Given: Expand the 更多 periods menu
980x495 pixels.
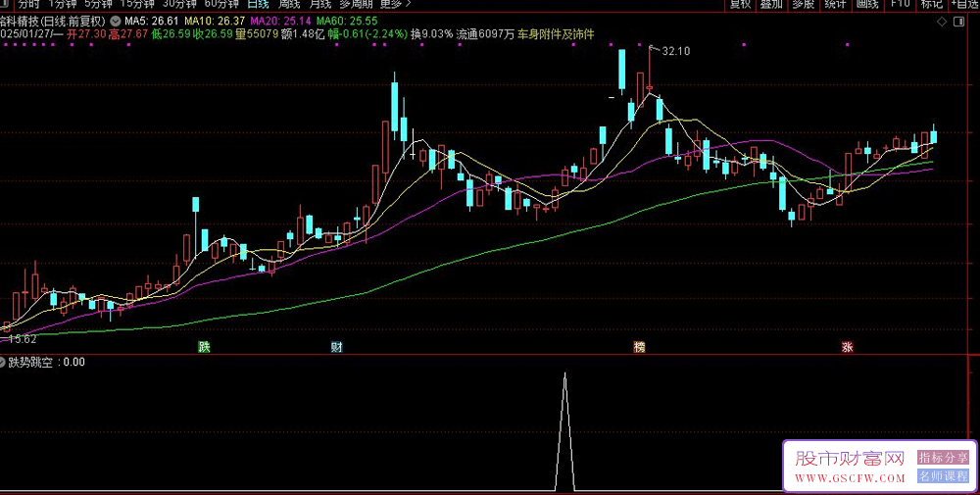Looking at the screenshot, I should click(x=396, y=4).
